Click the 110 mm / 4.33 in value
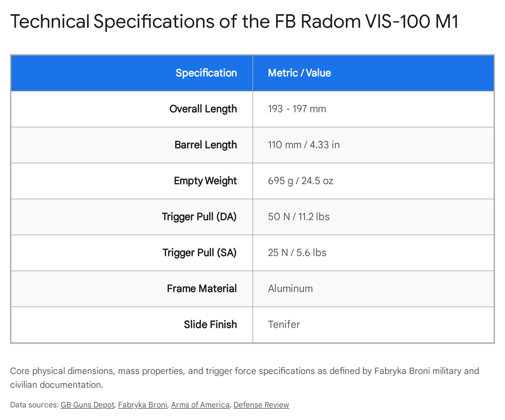 [304, 145]
